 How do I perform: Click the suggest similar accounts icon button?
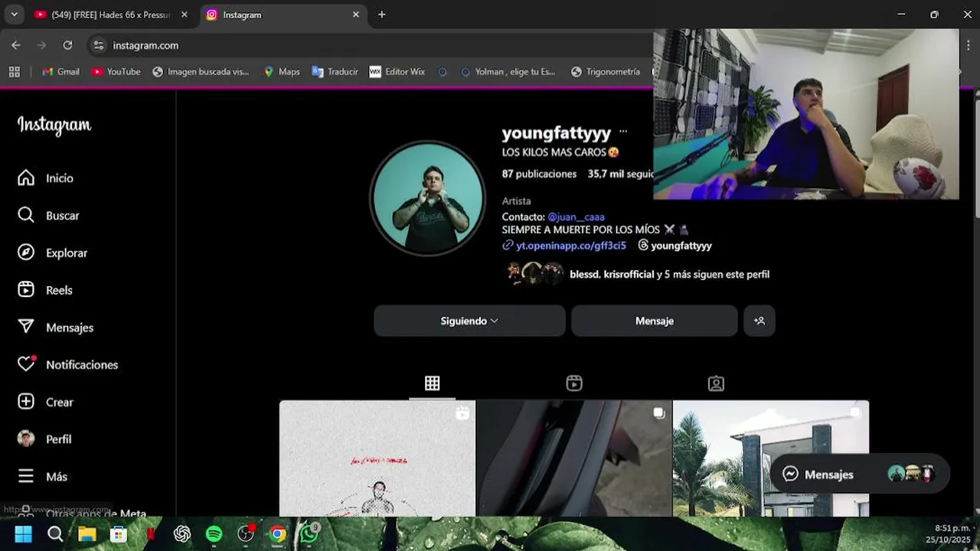tap(759, 321)
